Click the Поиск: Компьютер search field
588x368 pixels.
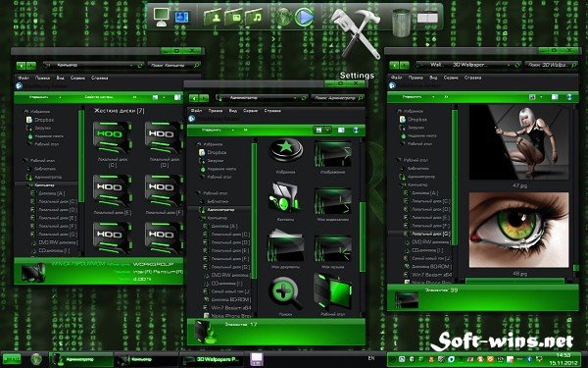point(173,66)
